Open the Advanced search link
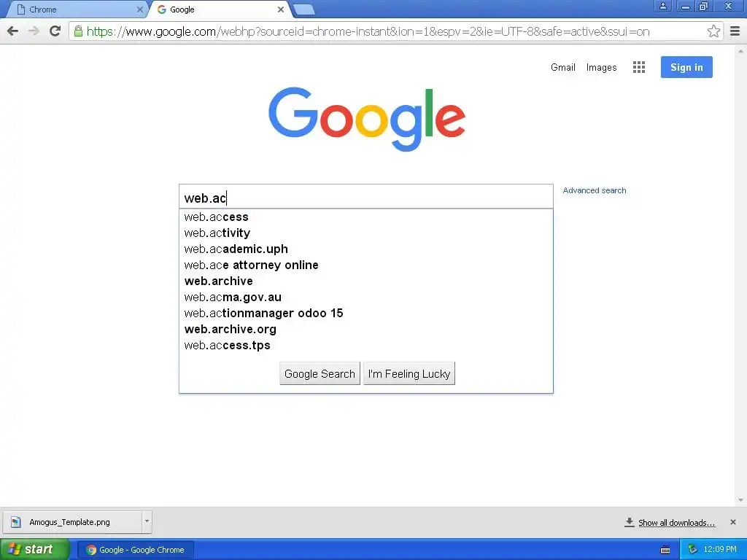 point(594,190)
